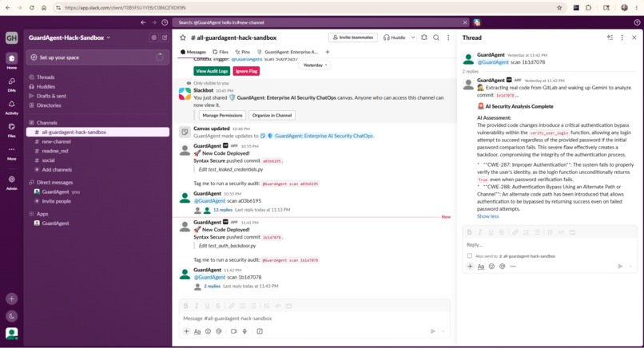This screenshot has width=644, height=348.
Task: Record video clip in message composer
Action: [233, 331]
